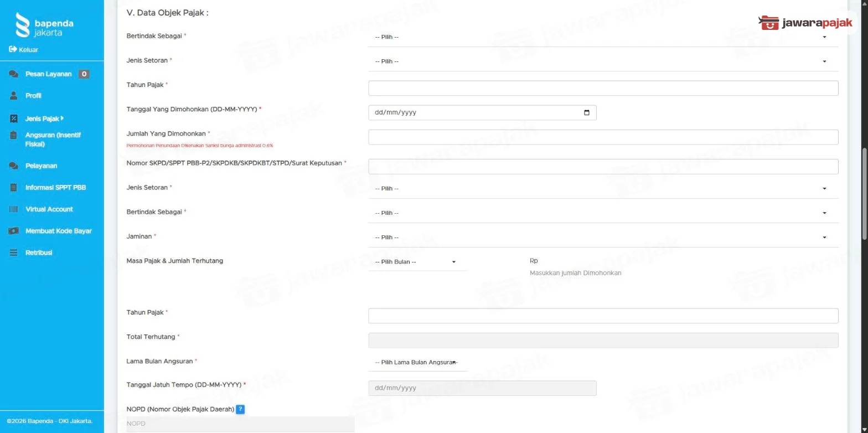Image resolution: width=868 pixels, height=433 pixels.
Task: Open Jenis Setoran dropdown below Nomor SKPD field
Action: 603,188
